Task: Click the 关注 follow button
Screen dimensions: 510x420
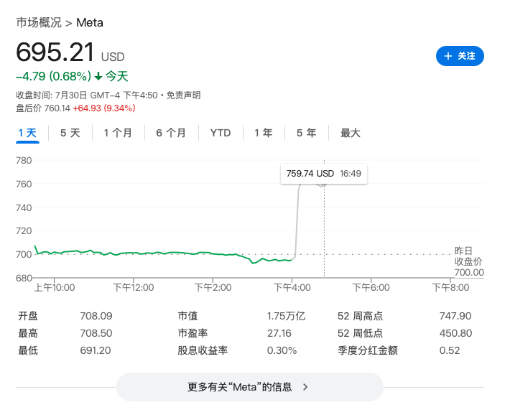Action: click(x=460, y=56)
